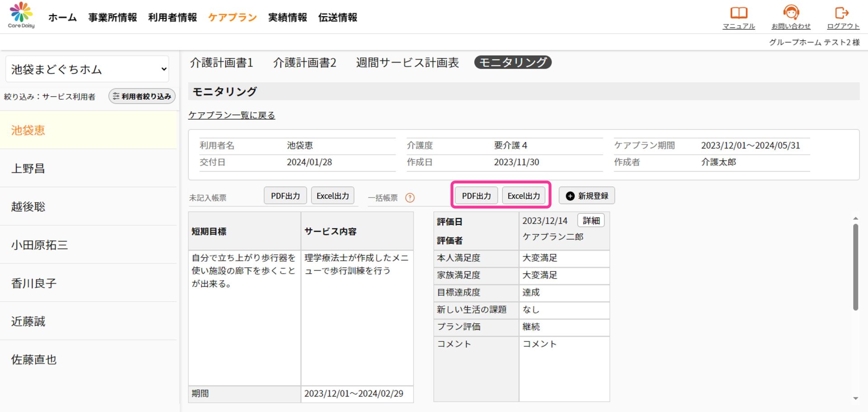This screenshot has width=868, height=412.
Task: Click the contact support headset icon
Action: point(791,13)
